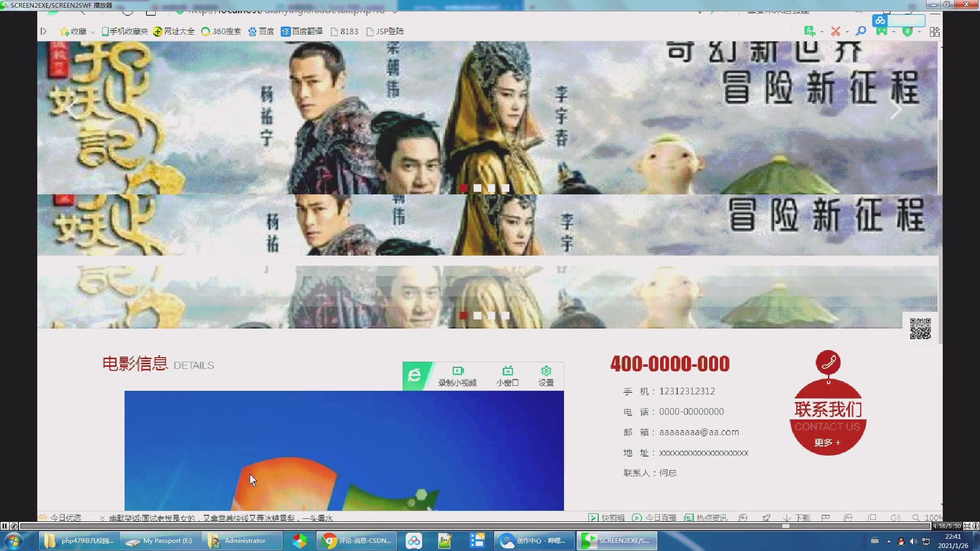Open the 网址大全 bookmark
Viewport: 980px width, 551px height.
pos(174,32)
